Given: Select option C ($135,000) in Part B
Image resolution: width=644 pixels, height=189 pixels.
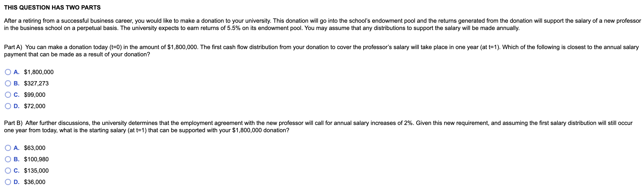Looking at the screenshot, I should 8,171.
